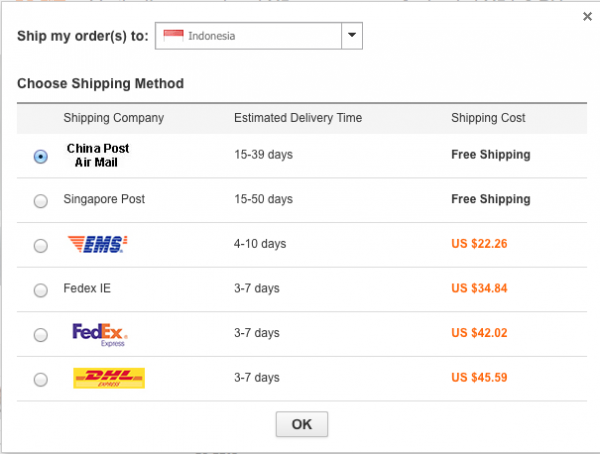Click the DHL Express logo
Viewport: 600px width, 454px height.
pos(109,378)
